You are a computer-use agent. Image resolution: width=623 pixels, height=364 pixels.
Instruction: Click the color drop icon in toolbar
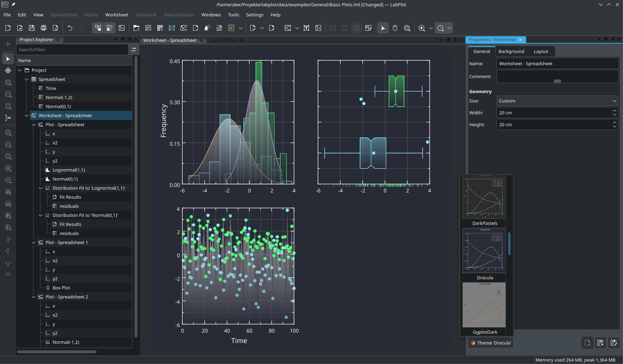pyautogui.click(x=207, y=28)
